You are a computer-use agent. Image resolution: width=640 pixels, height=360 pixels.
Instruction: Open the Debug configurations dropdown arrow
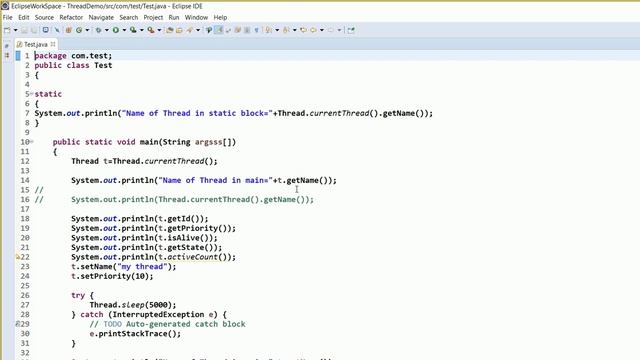pyautogui.click(x=107, y=30)
